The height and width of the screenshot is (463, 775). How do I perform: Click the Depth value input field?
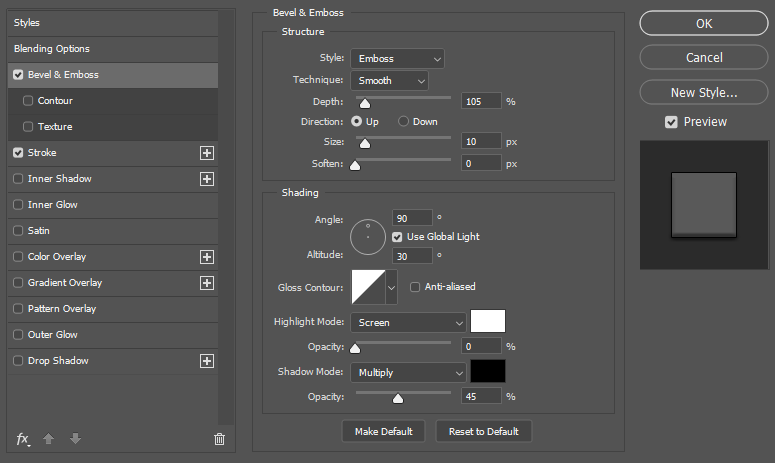click(481, 102)
